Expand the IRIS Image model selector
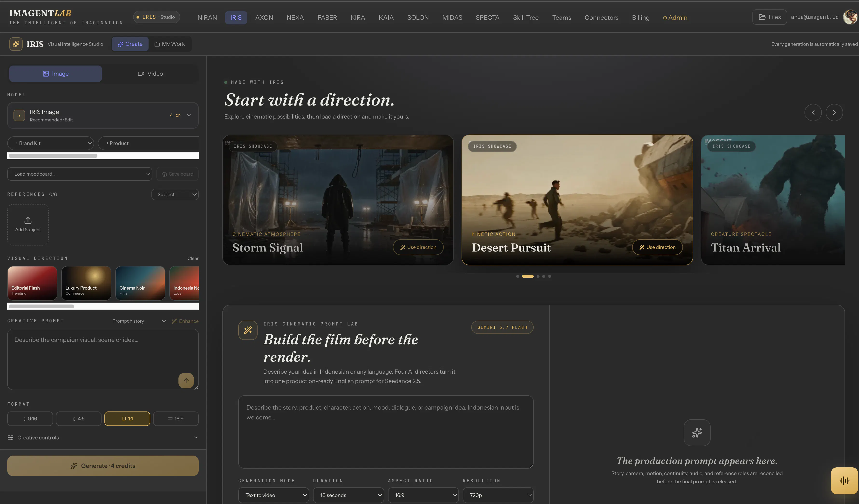Image resolution: width=859 pixels, height=504 pixels. point(103,115)
